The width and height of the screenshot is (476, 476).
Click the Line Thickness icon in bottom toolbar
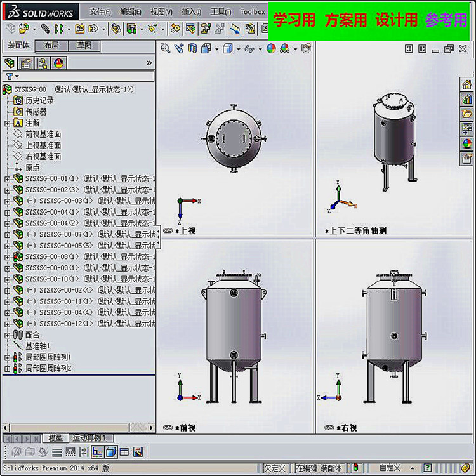tap(56, 452)
